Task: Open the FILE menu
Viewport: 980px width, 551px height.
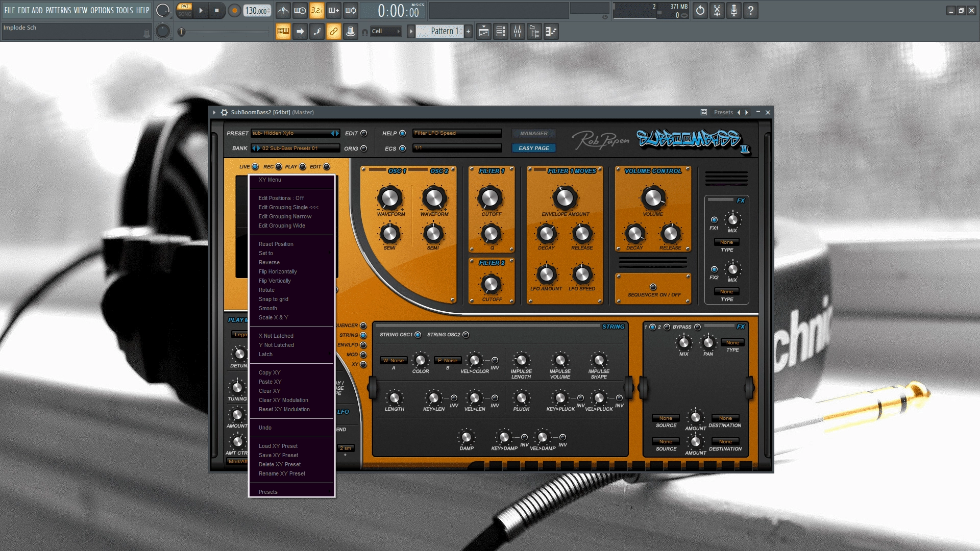Action: tap(10, 10)
